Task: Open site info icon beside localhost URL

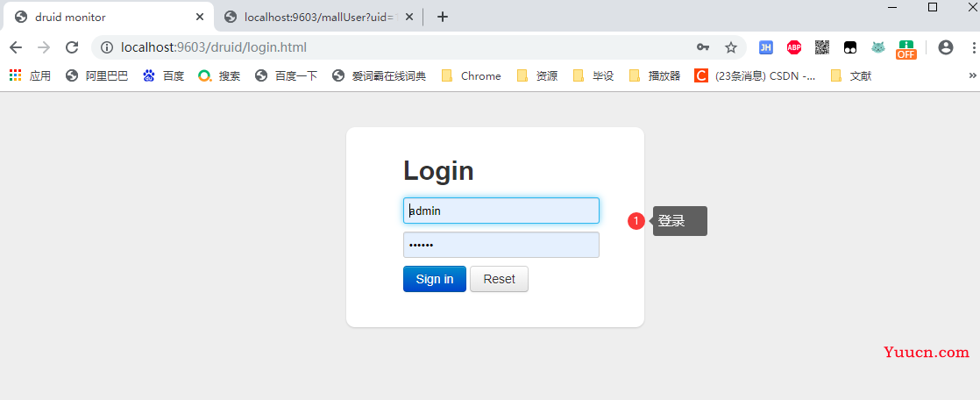Action: (x=108, y=47)
